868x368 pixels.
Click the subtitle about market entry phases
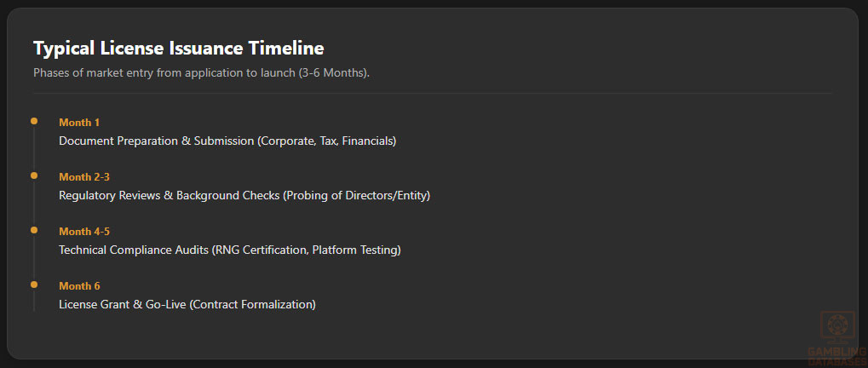coord(201,73)
